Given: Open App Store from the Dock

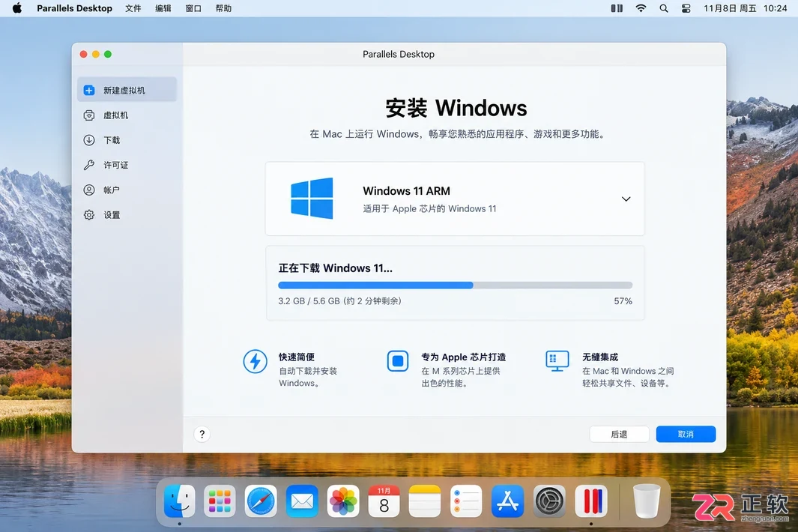Looking at the screenshot, I should (x=507, y=501).
